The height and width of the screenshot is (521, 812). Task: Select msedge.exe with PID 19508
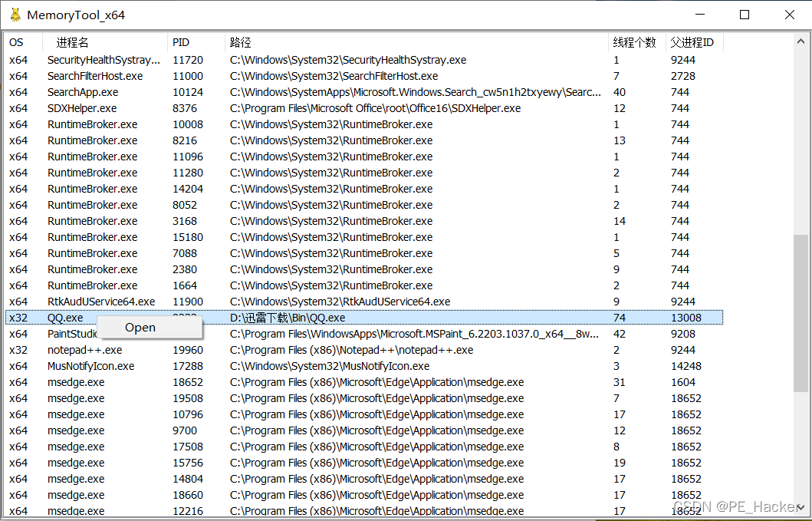pyautogui.click(x=364, y=397)
